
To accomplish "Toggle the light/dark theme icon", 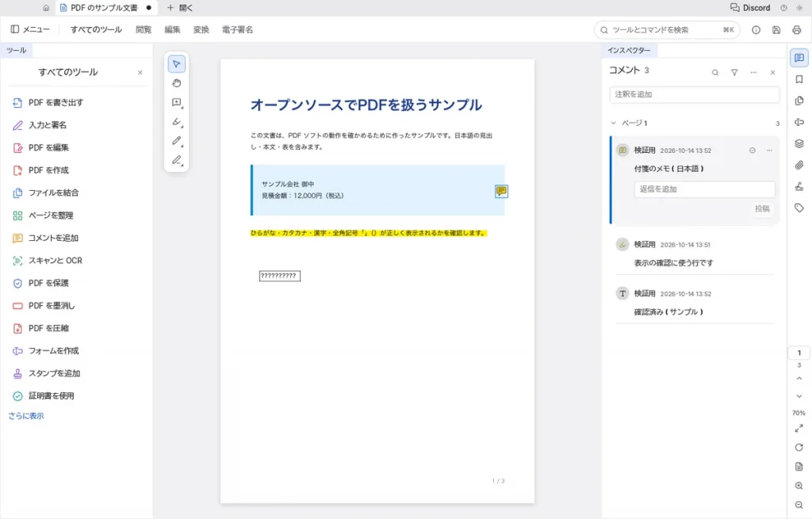I will point(799,8).
